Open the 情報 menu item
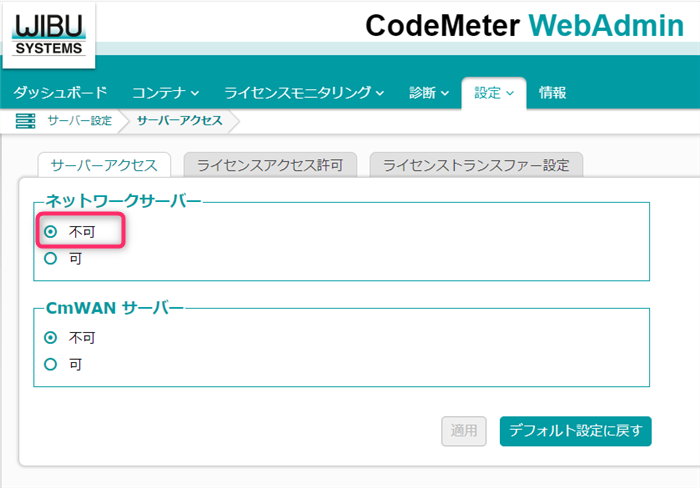 tap(552, 93)
